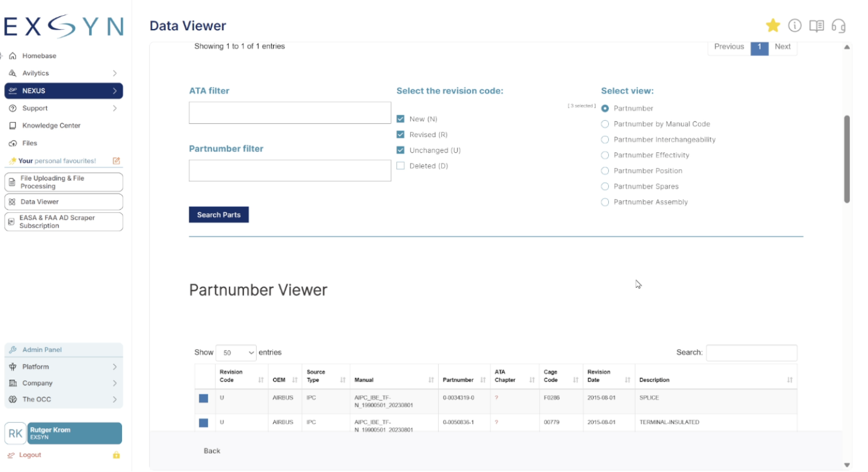
Task: Click the Partnumber filter text box
Action: click(x=290, y=170)
